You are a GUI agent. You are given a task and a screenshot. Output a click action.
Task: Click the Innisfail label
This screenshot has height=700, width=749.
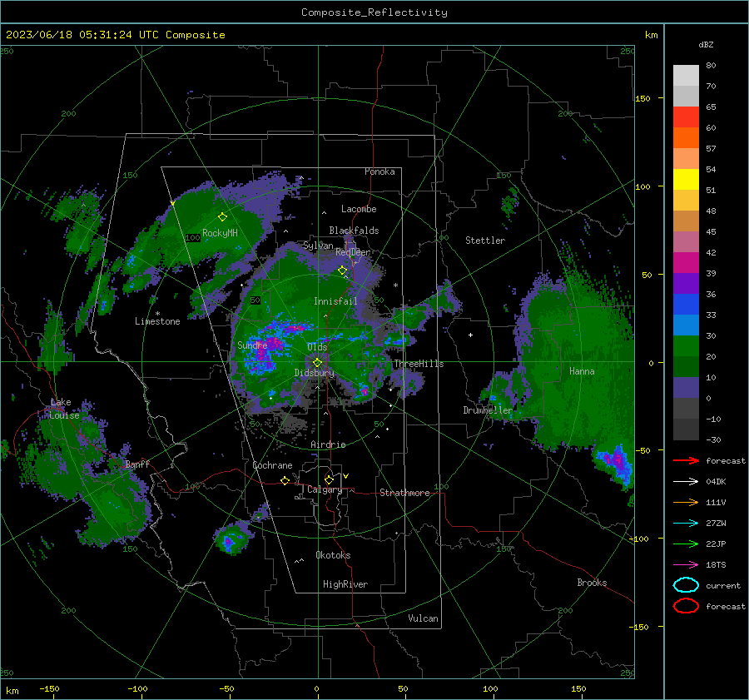pos(335,301)
